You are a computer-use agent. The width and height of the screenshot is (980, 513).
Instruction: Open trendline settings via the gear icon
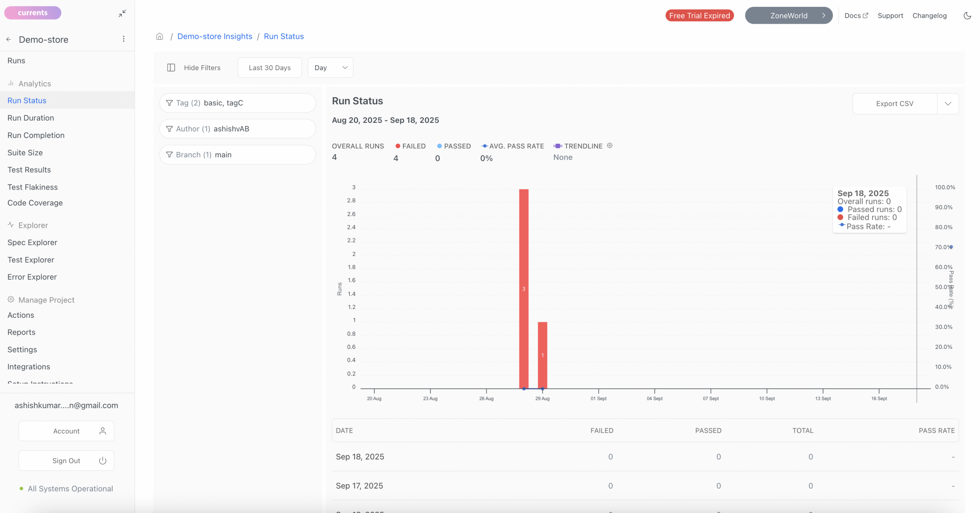[x=609, y=145]
